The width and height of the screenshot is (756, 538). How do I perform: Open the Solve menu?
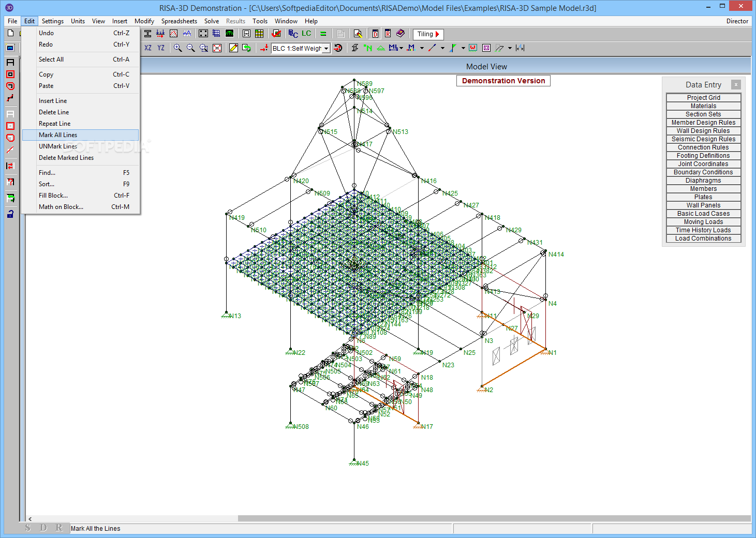[212, 21]
